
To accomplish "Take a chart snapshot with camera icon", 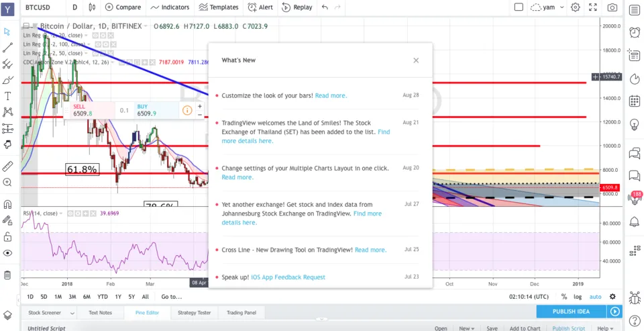I will [x=612, y=7].
